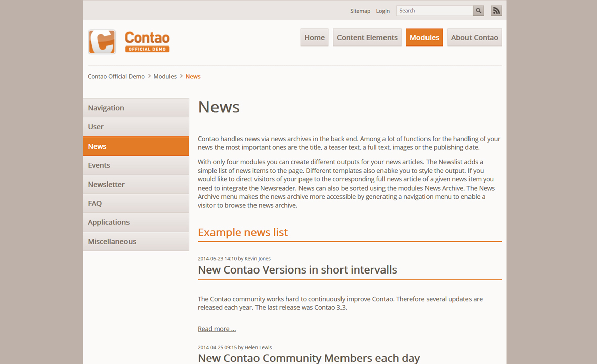Click the Contao logo icon

pos(102,42)
